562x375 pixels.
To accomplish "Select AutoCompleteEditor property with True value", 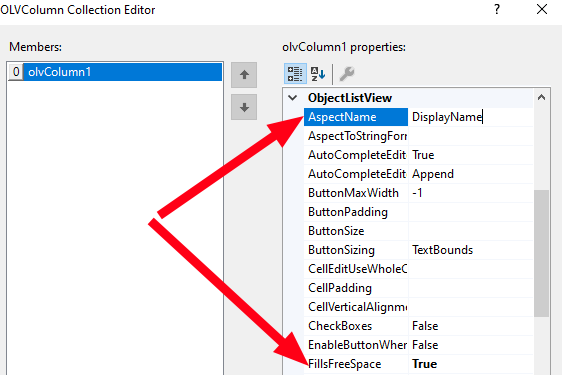I will [356, 155].
